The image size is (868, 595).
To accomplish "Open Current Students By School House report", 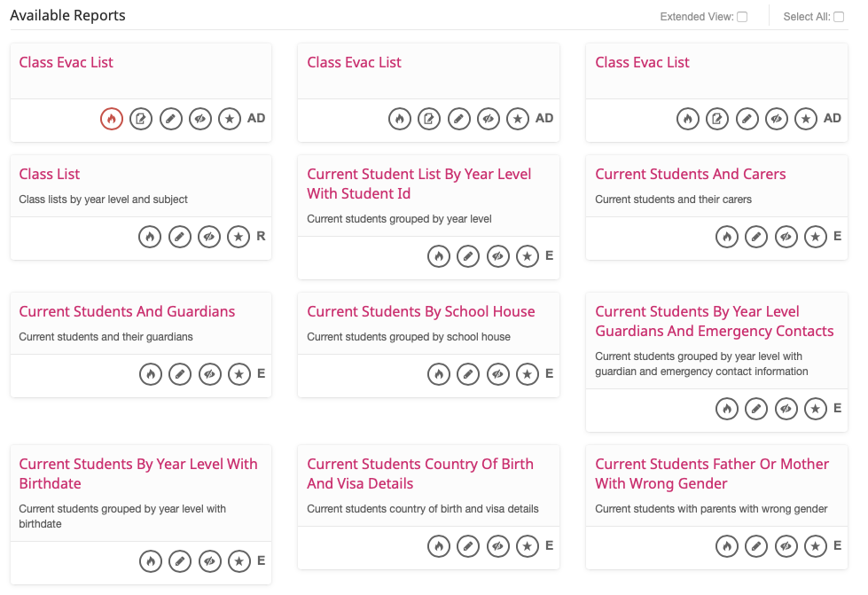I will click(420, 311).
